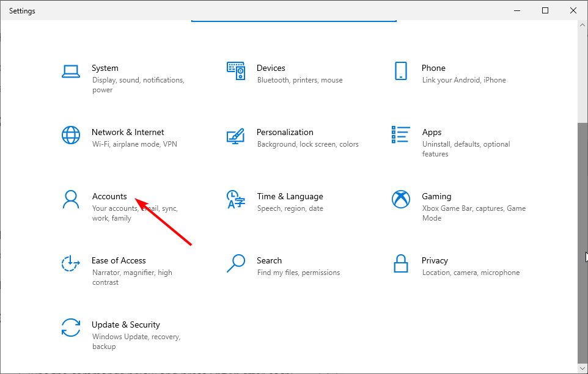588x374 pixels.
Task: Select the Search magnifier icon
Action: click(x=236, y=263)
